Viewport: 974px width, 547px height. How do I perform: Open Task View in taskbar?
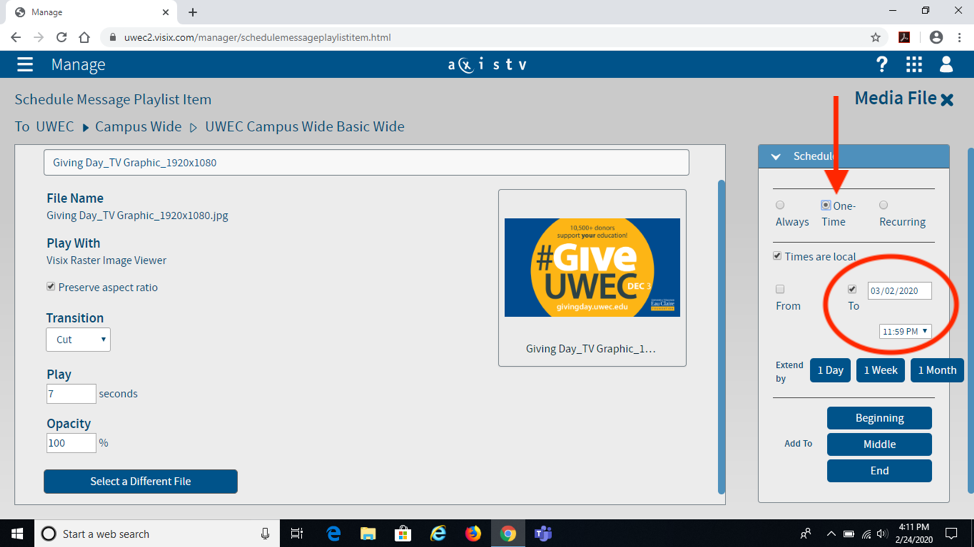pyautogui.click(x=297, y=533)
